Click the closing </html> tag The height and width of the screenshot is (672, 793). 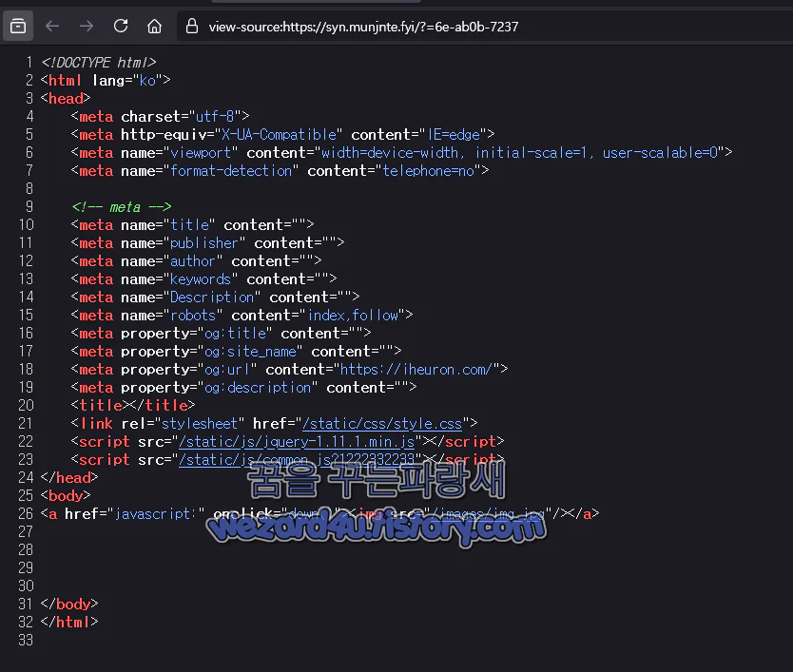[69, 622]
